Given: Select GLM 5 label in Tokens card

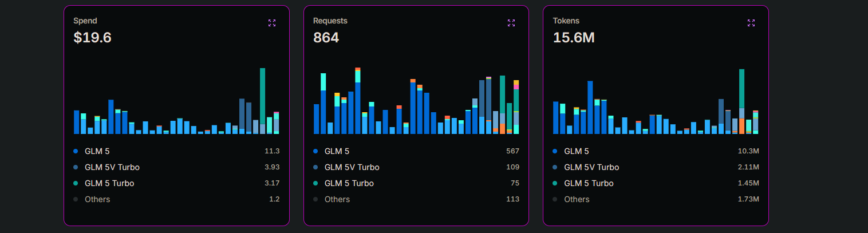Looking at the screenshot, I should coord(577,151).
